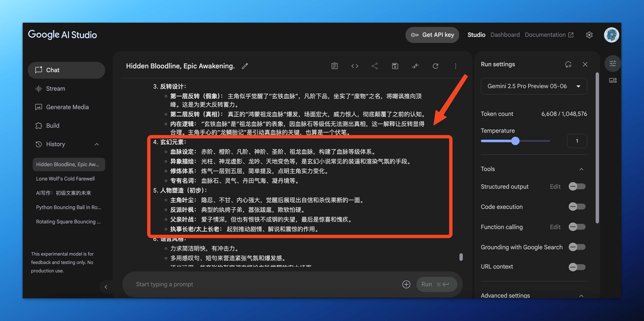Turn on Code execution toggle
This screenshot has height=321, width=644.
pos(577,207)
